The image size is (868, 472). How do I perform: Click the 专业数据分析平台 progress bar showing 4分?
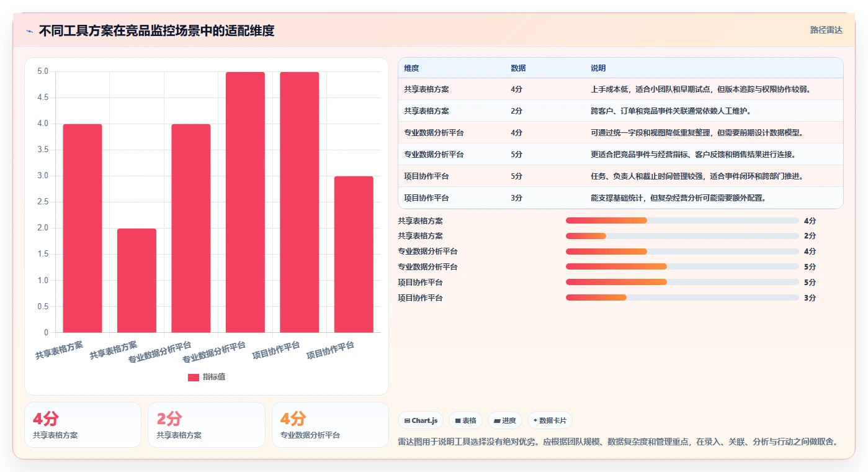click(x=682, y=252)
